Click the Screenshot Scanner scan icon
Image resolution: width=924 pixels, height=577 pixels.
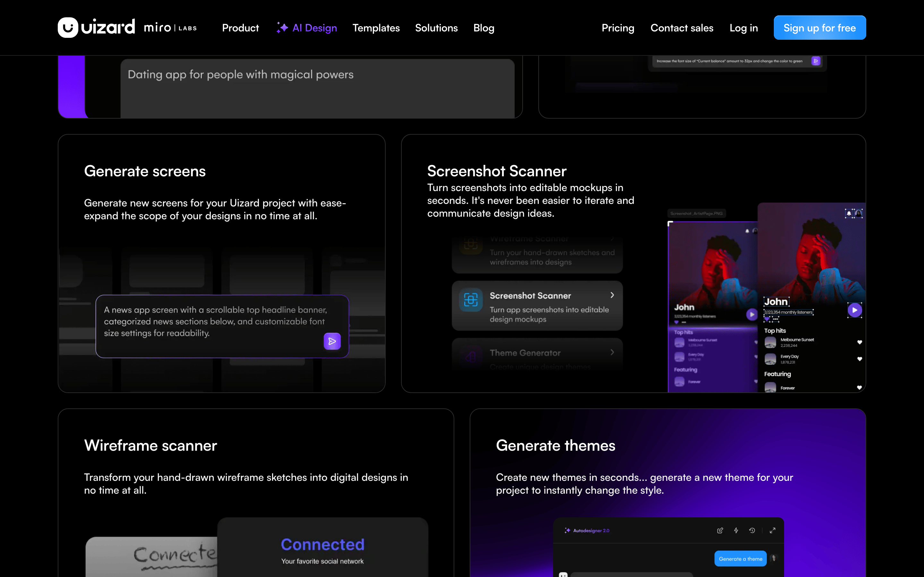pos(471,300)
